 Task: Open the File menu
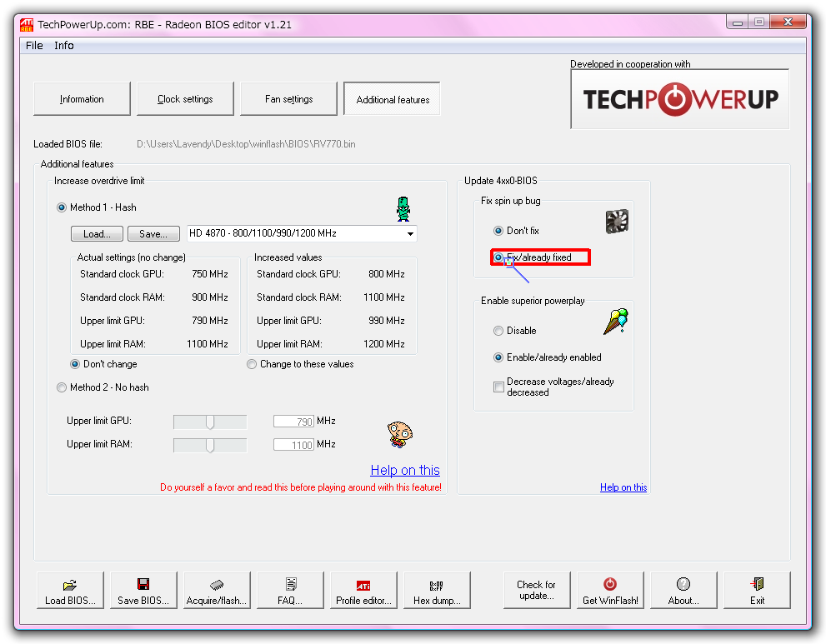pyautogui.click(x=34, y=45)
